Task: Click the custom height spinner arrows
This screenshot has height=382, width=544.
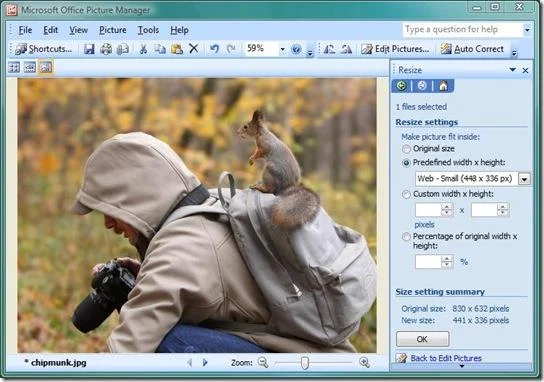Action: (503, 210)
